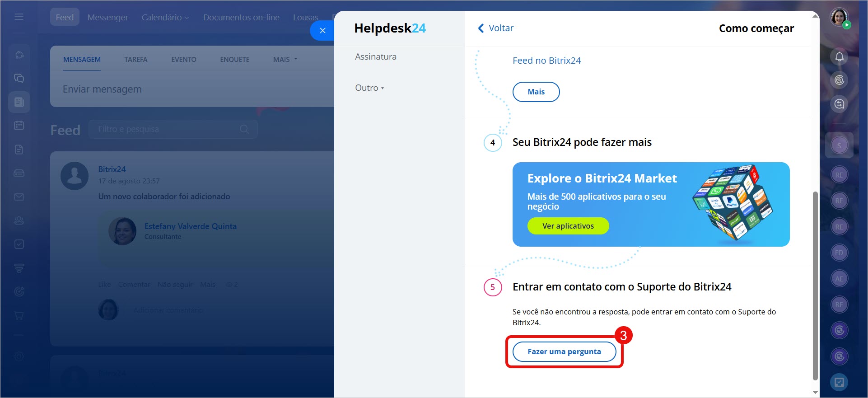The height and width of the screenshot is (398, 868).
Task: Click the Enviar mensagem input field
Action: (192, 89)
